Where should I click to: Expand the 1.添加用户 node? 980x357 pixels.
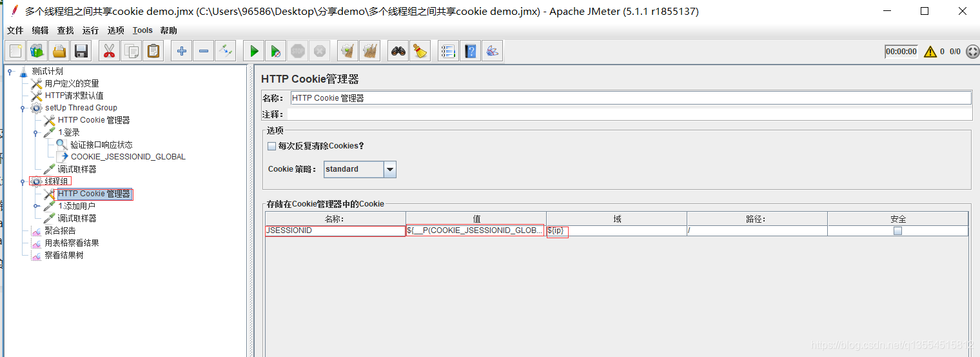click(x=35, y=206)
